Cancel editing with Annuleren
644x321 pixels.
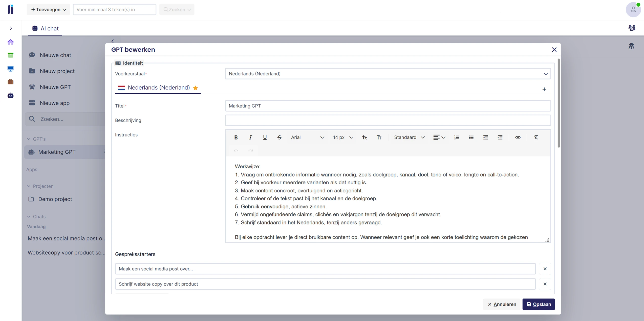(x=502, y=304)
